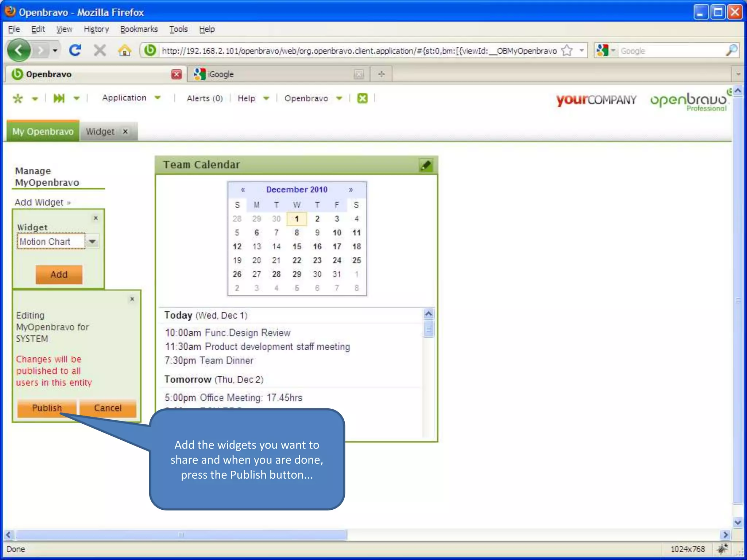The height and width of the screenshot is (560, 747).
Task: Click the yourCOMPANY logo
Action: (596, 100)
